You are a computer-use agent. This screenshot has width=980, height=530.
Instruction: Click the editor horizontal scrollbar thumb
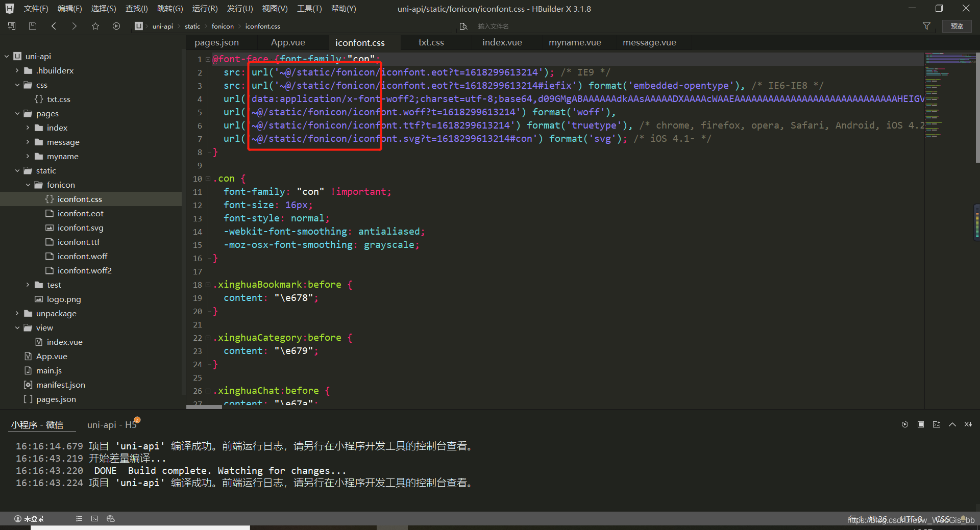(204, 407)
